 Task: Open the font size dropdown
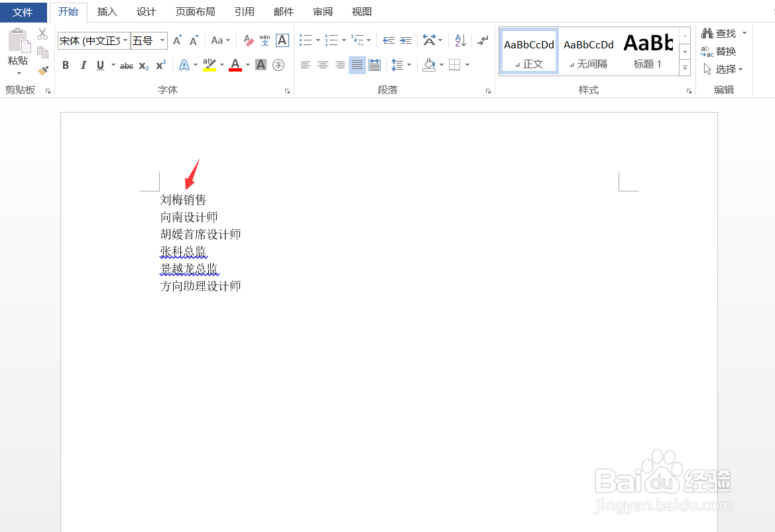pyautogui.click(x=162, y=40)
